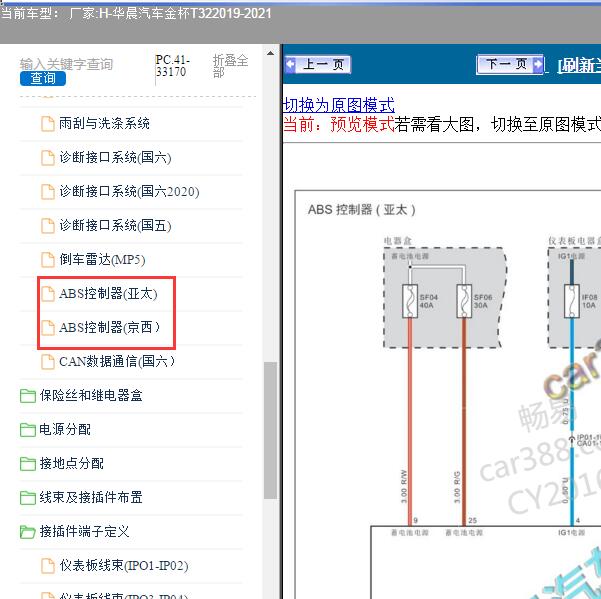
Task: Click folder icon of 保险丝和继电器盒
Action: (28, 396)
